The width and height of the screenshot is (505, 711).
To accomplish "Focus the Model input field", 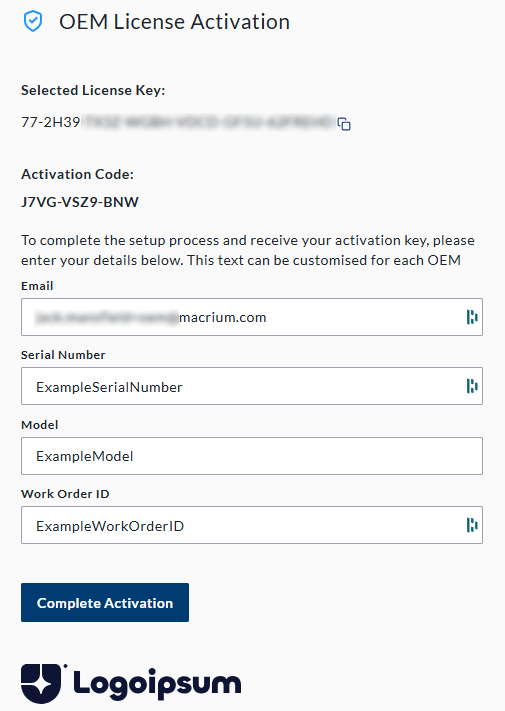I will (252, 456).
